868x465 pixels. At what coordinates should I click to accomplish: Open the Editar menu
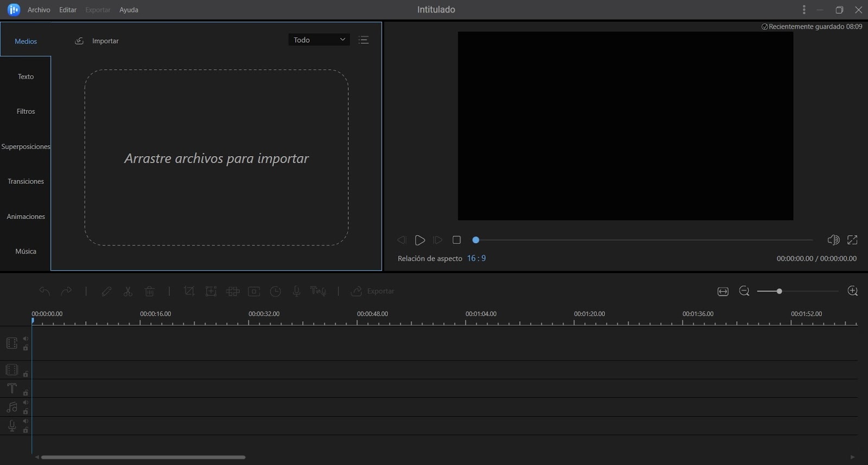(x=68, y=10)
